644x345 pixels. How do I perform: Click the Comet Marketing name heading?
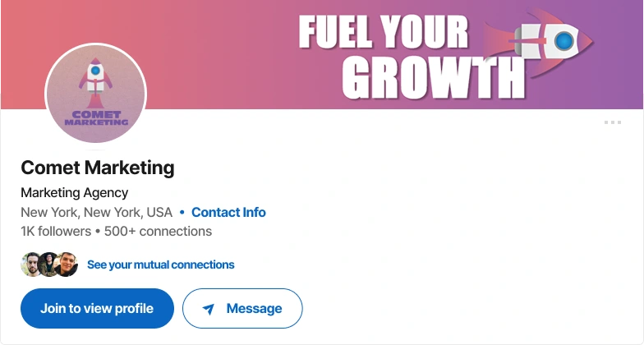[x=98, y=168]
